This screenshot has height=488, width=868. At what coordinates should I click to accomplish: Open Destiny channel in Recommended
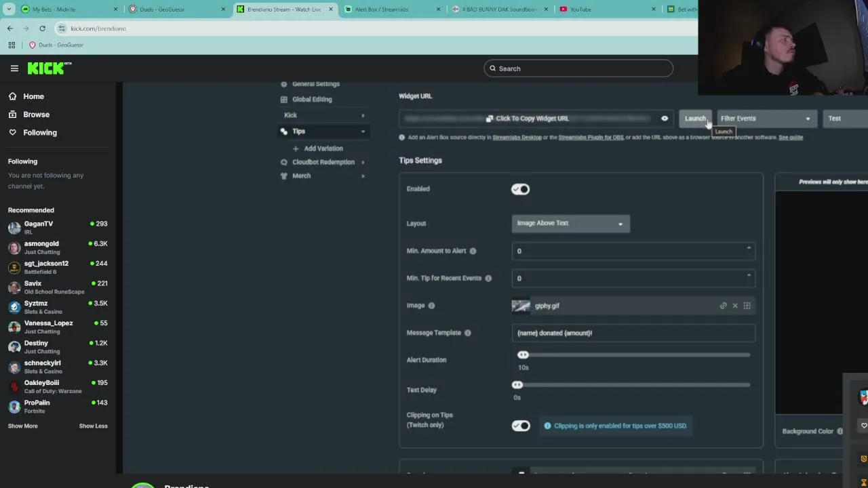click(58, 347)
